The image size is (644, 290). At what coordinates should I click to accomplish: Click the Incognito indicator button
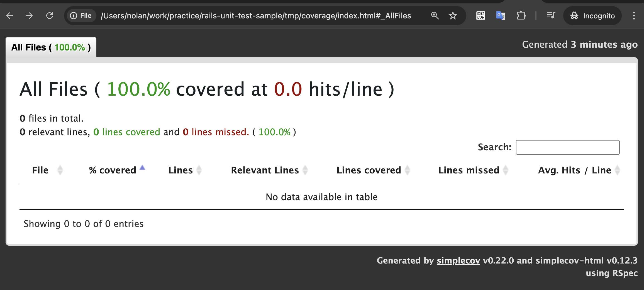[x=592, y=16]
